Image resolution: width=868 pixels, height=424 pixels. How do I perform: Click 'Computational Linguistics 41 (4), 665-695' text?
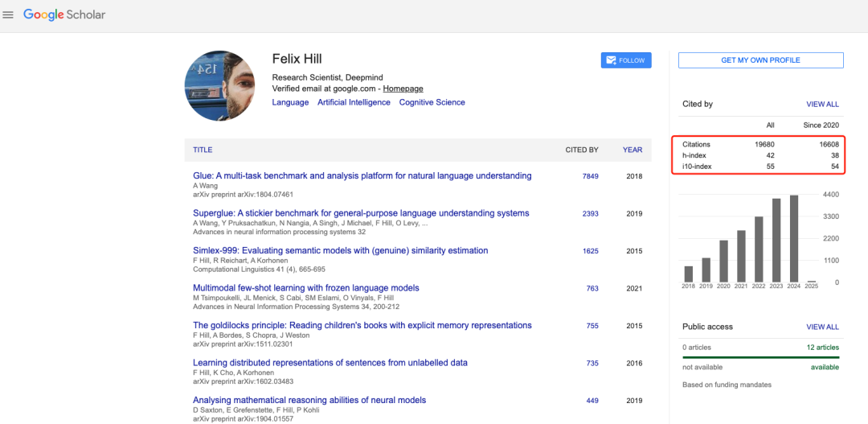tap(259, 270)
